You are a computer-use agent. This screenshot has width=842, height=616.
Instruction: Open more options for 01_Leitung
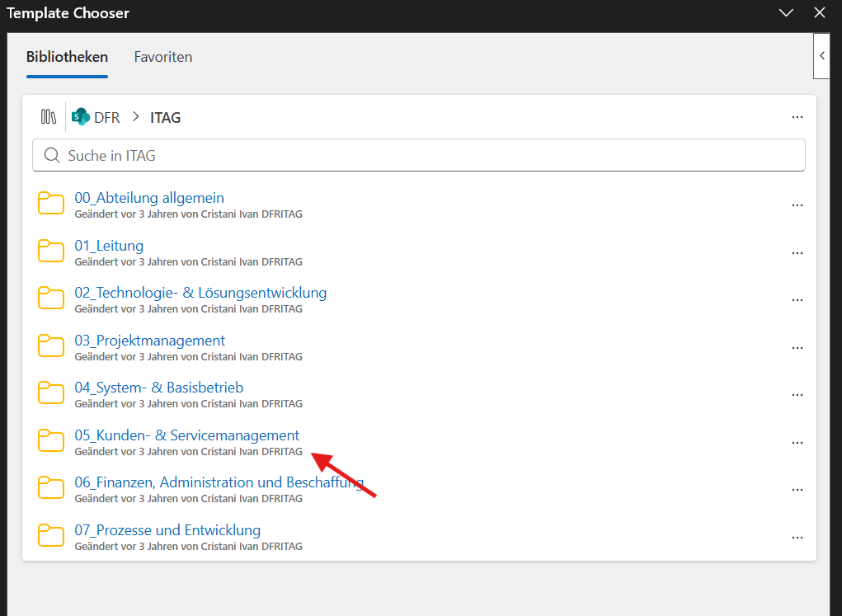point(797,253)
